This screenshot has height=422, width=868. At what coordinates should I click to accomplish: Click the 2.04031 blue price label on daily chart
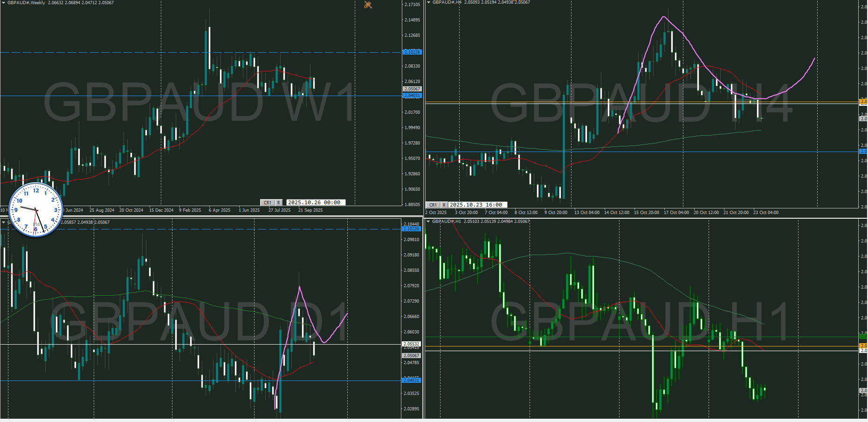tap(411, 380)
